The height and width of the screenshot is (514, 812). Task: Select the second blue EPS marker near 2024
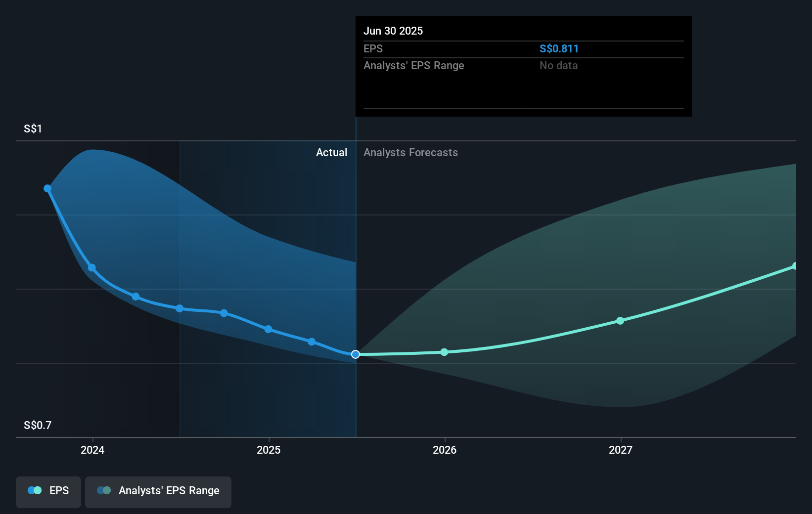92,267
